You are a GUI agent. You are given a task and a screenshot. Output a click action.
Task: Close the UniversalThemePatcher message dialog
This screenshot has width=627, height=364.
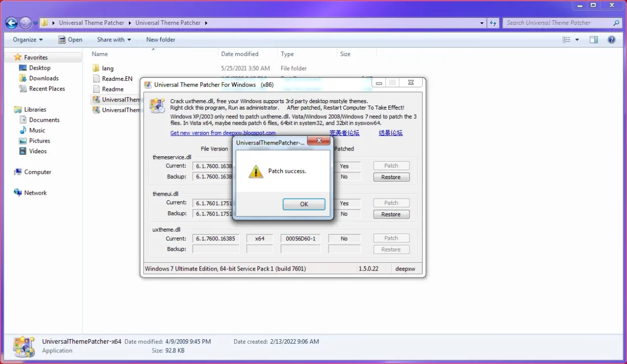(x=319, y=141)
